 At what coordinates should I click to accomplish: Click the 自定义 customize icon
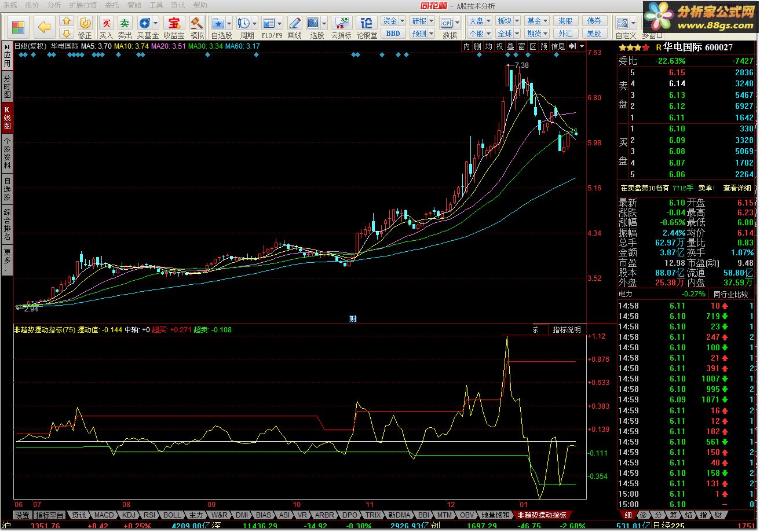point(623,23)
